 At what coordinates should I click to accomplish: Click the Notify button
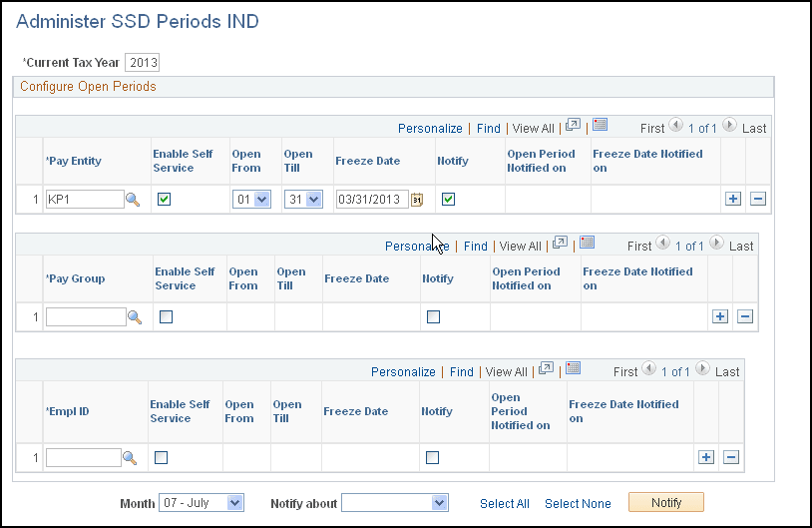(666, 503)
